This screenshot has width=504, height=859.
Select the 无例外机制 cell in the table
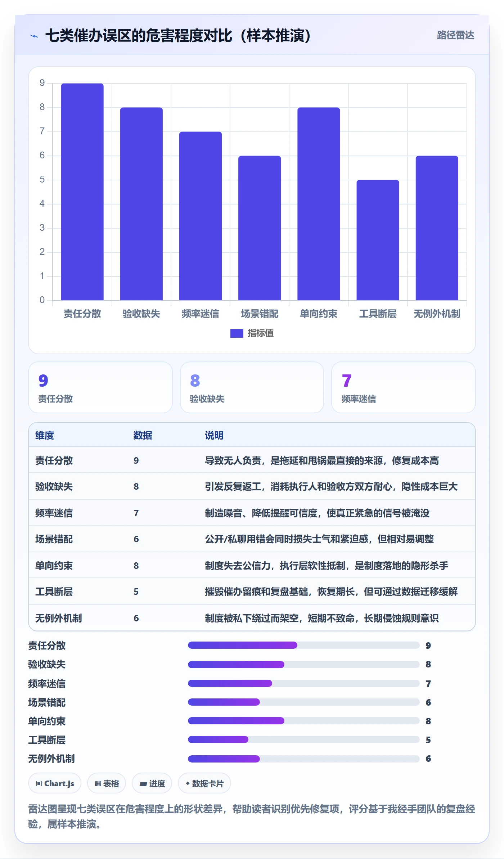click(59, 618)
